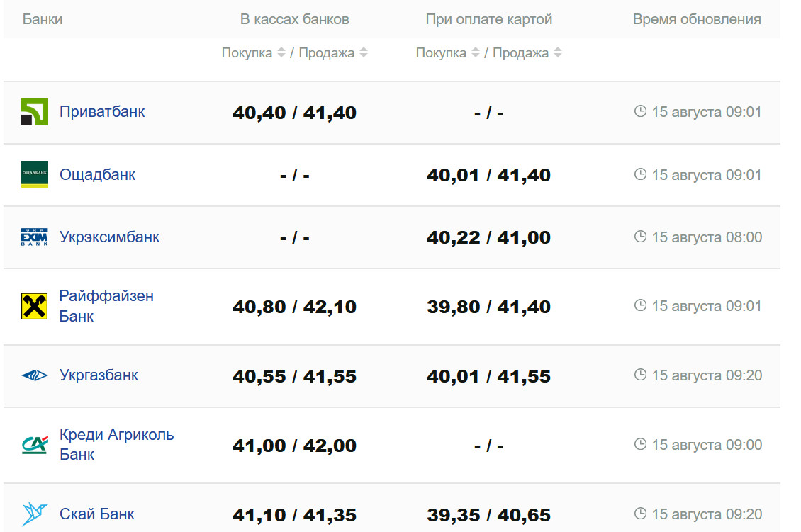Screen dimensions: 801x532
Task: Click the Креди Агриколь Банк logo
Action: click(x=35, y=445)
